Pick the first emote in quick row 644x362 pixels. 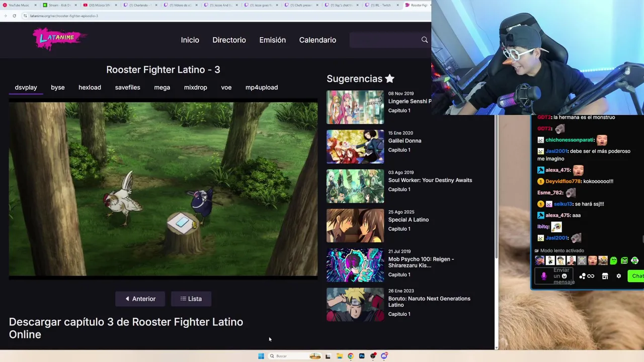[539, 260]
